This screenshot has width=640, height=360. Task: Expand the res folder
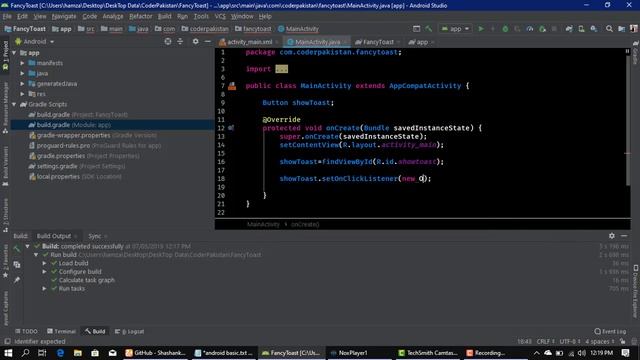coord(22,94)
